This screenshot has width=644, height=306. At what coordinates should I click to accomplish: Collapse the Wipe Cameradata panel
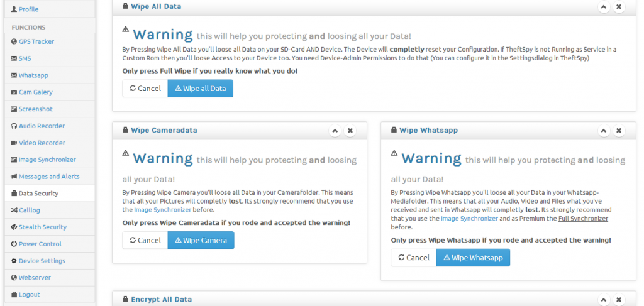[x=335, y=131]
